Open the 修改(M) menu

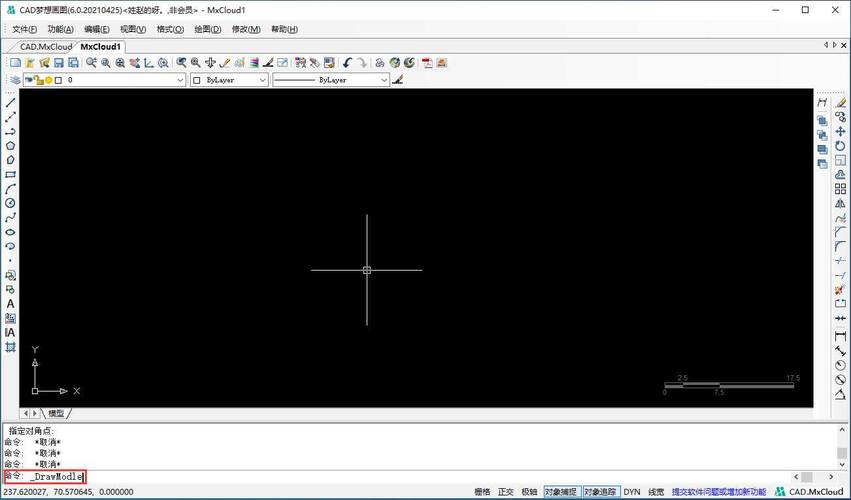coord(246,29)
